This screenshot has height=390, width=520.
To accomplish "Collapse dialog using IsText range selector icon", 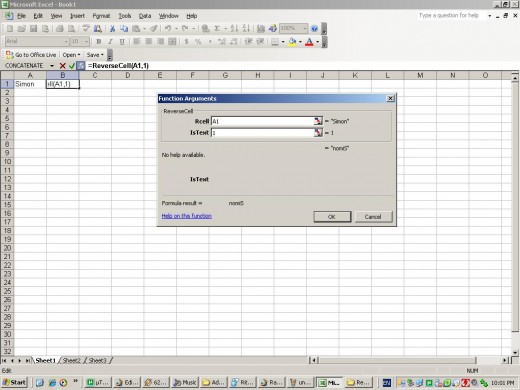I will (318, 133).
